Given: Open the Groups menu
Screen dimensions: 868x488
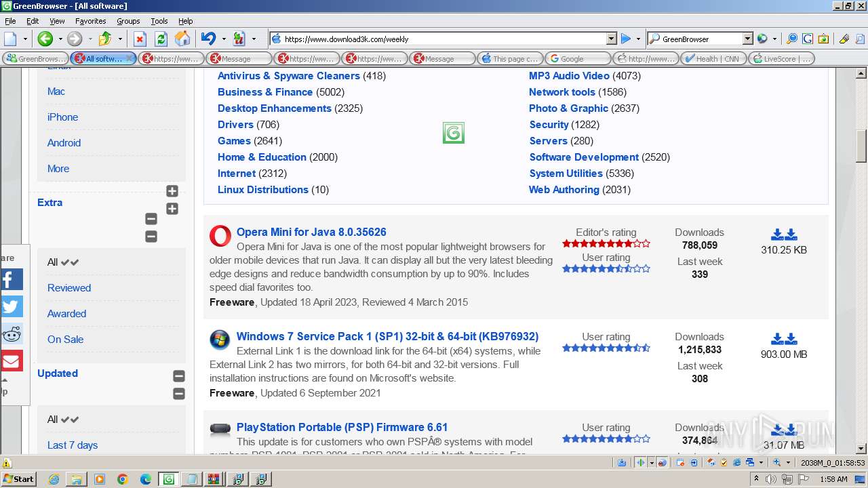Looking at the screenshot, I should pyautogui.click(x=128, y=21).
